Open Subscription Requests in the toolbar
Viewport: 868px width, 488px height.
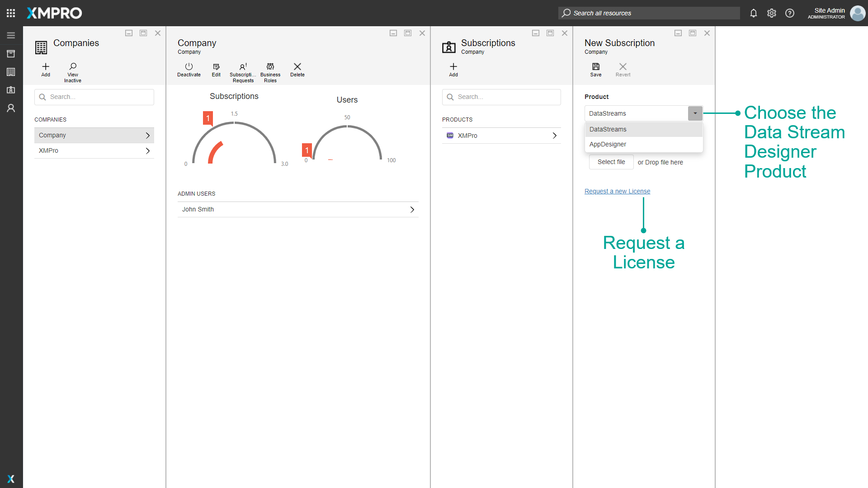pyautogui.click(x=243, y=67)
